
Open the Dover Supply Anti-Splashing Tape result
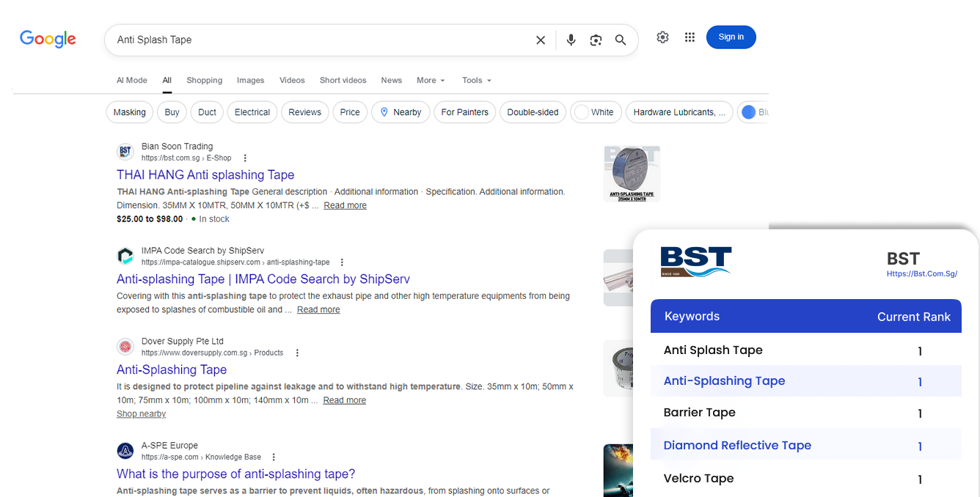(172, 369)
